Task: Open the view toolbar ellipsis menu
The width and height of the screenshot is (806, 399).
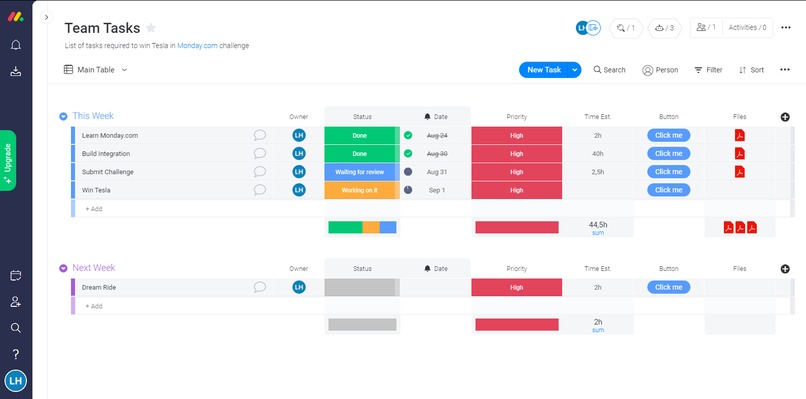Action: (x=784, y=70)
